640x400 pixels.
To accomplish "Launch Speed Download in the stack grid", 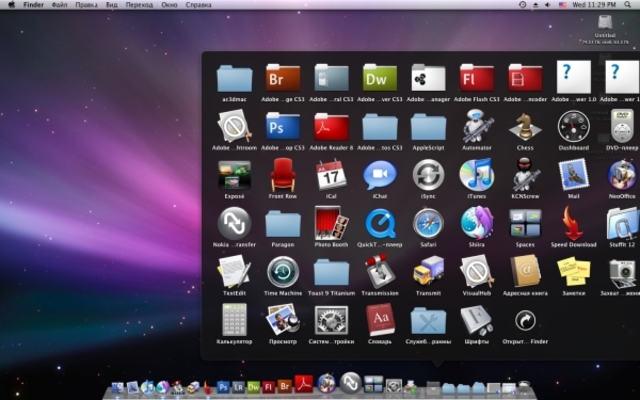I will tap(573, 223).
